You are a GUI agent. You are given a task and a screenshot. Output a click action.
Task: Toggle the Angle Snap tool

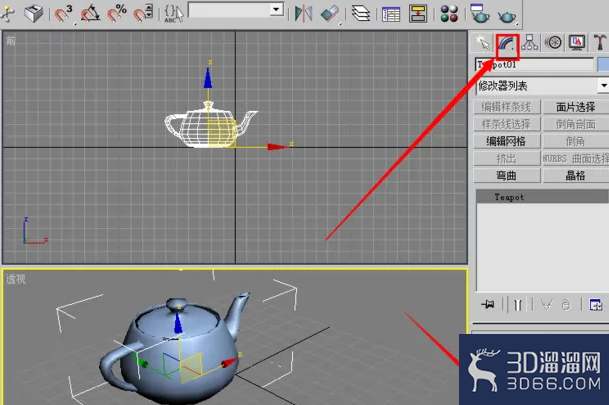(90, 13)
